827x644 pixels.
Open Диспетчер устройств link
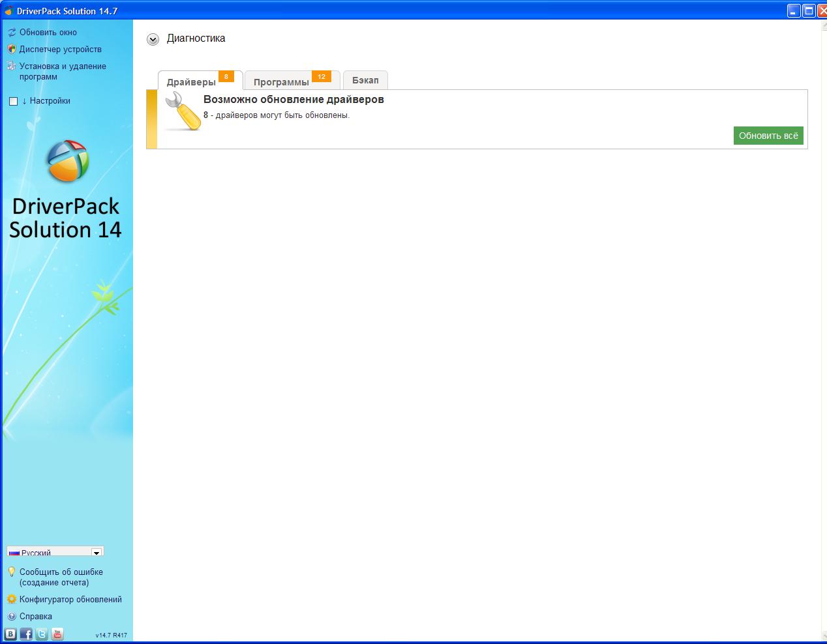[60, 49]
